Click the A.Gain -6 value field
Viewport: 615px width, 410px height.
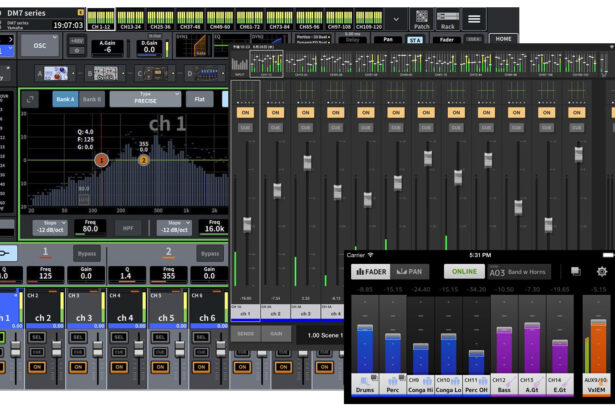[x=107, y=47]
